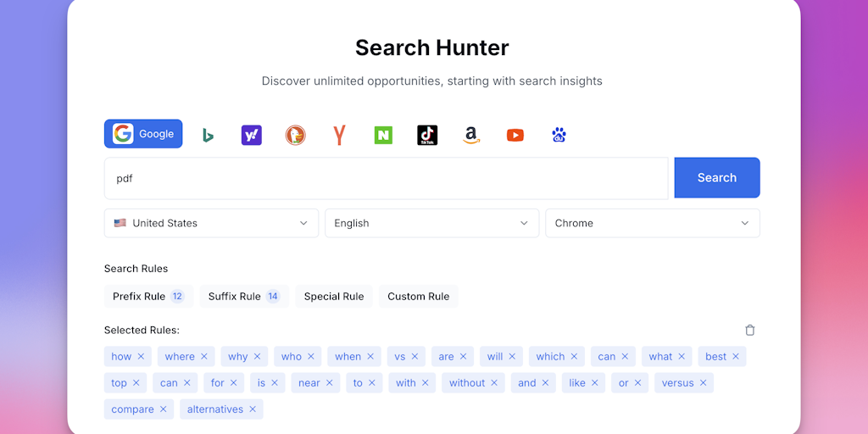Select the YouTube search source icon
This screenshot has height=434, width=868.
(515, 135)
